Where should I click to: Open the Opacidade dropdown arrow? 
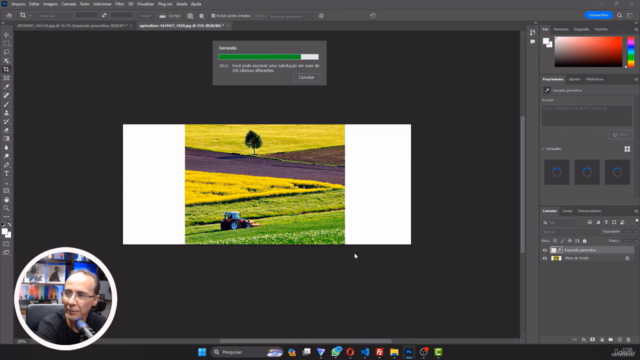(636, 232)
